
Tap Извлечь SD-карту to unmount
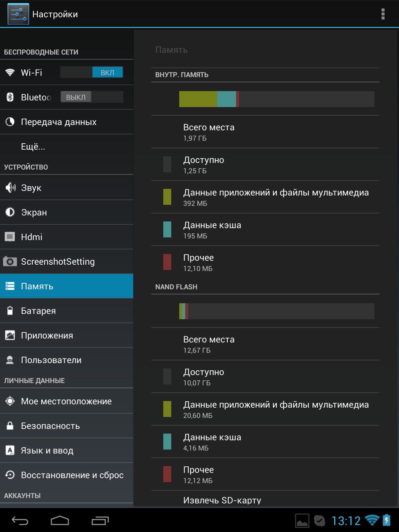(222, 500)
